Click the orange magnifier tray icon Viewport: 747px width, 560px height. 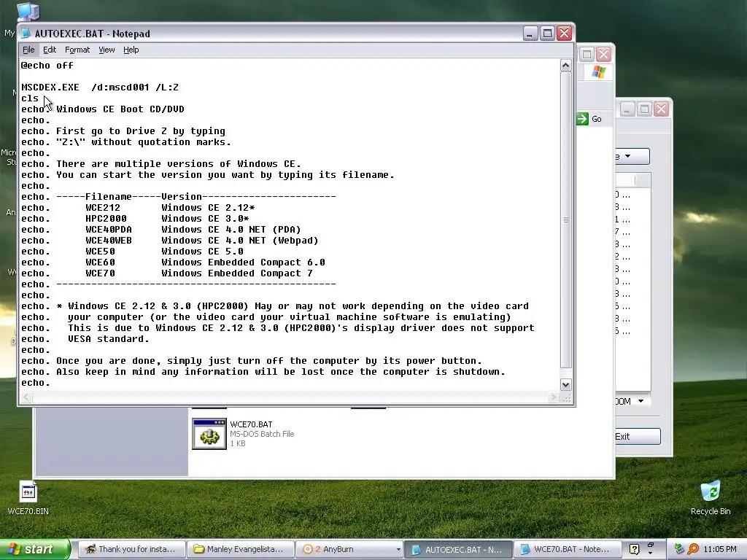click(x=693, y=549)
